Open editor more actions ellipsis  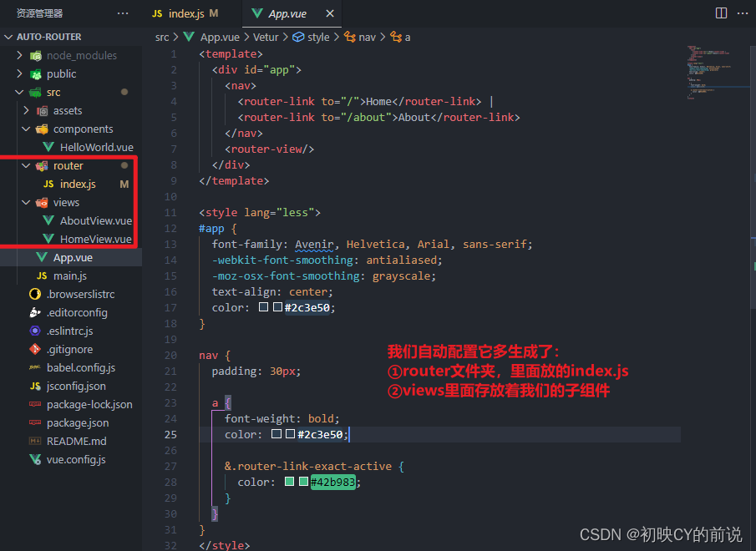743,13
